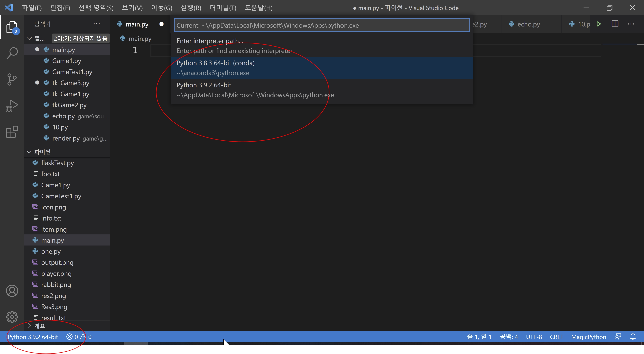Open the Manage gear settings

pos(12,317)
